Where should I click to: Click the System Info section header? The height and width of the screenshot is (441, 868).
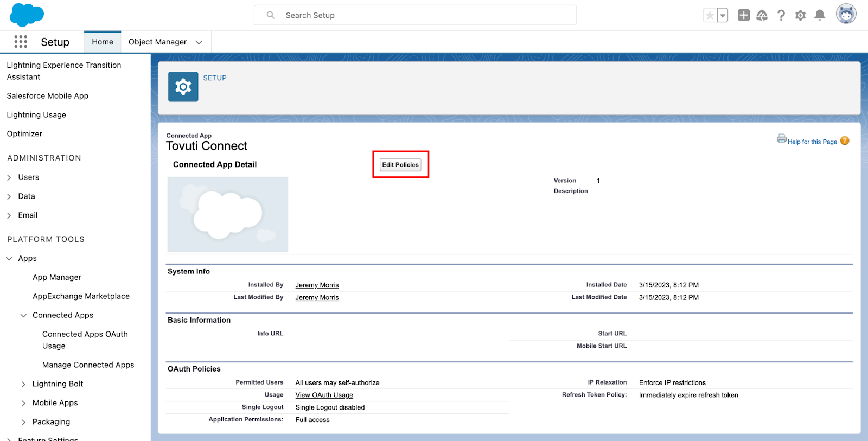click(x=189, y=272)
